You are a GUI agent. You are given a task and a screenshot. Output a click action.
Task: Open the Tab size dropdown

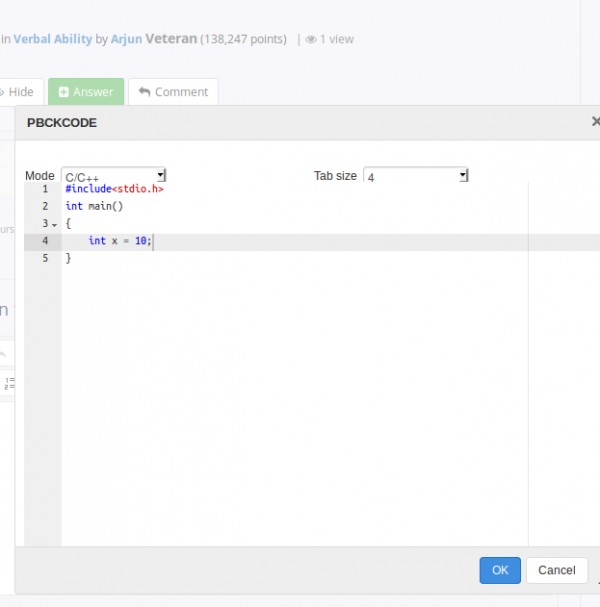[415, 176]
